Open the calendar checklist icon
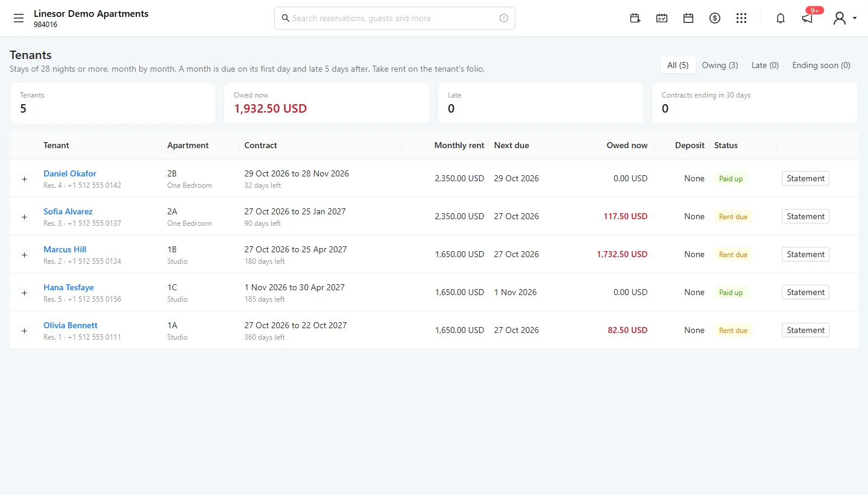 662,18
